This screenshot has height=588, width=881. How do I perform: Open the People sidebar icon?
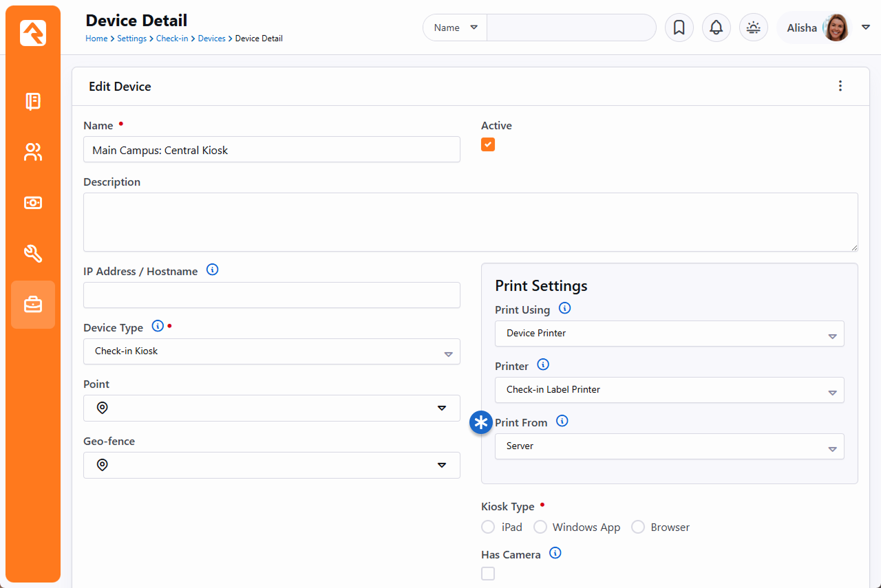point(33,152)
